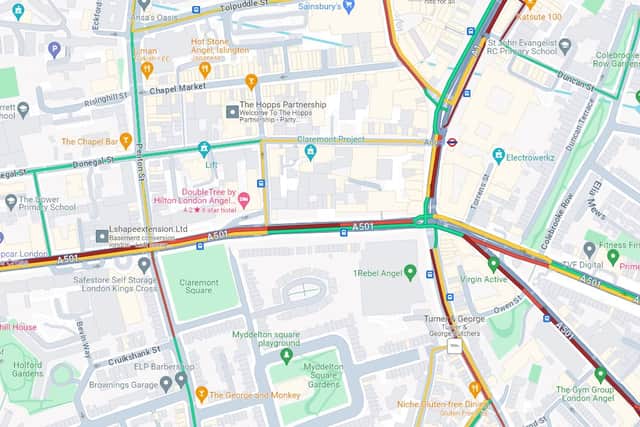This screenshot has height=427, width=640.
Task: Open the Angel Underground station roundel
Action: click(452, 142)
